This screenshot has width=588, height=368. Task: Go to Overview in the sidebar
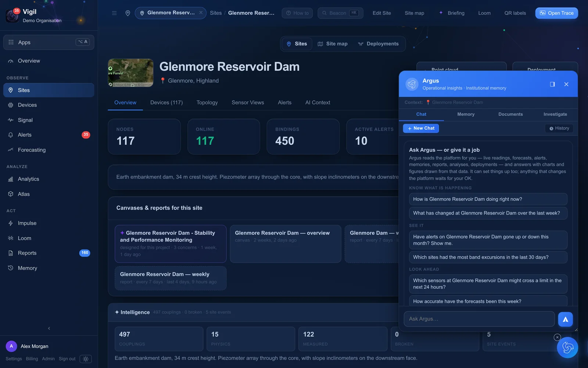(49, 61)
